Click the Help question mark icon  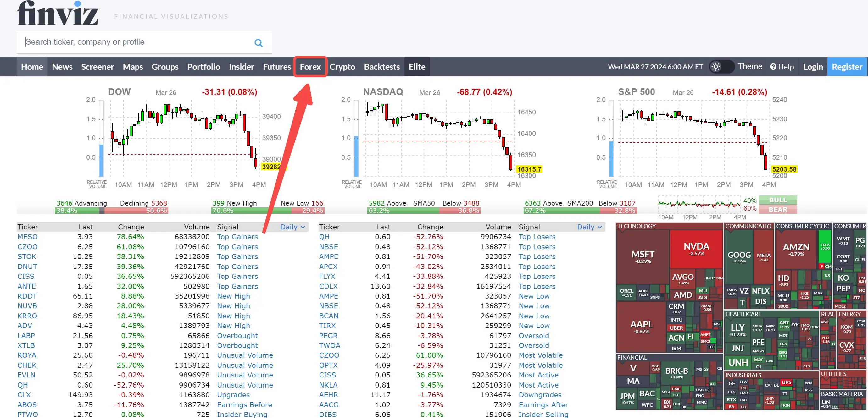point(773,67)
